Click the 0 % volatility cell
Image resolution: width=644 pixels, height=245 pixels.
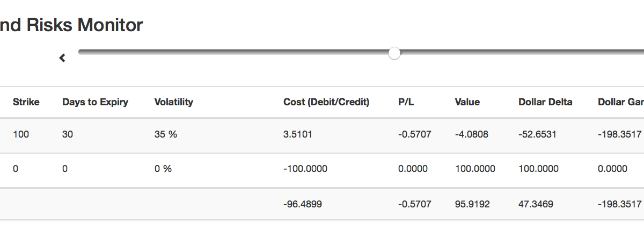tap(163, 169)
